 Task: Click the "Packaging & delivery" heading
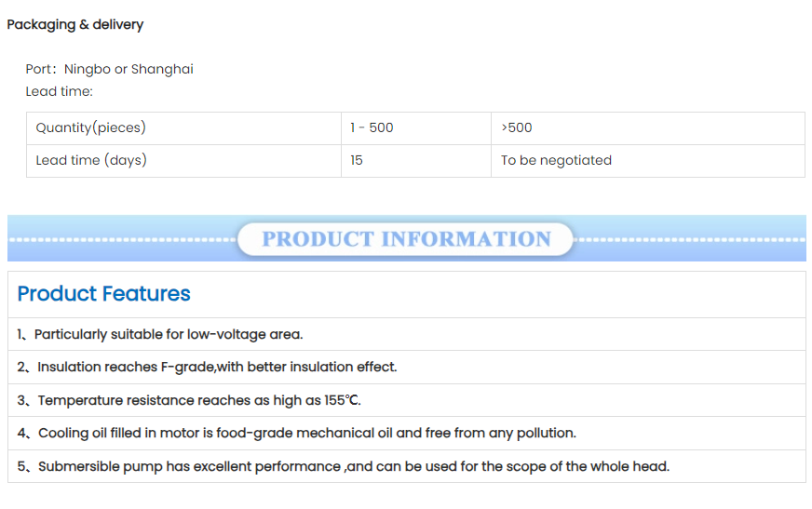tap(75, 25)
